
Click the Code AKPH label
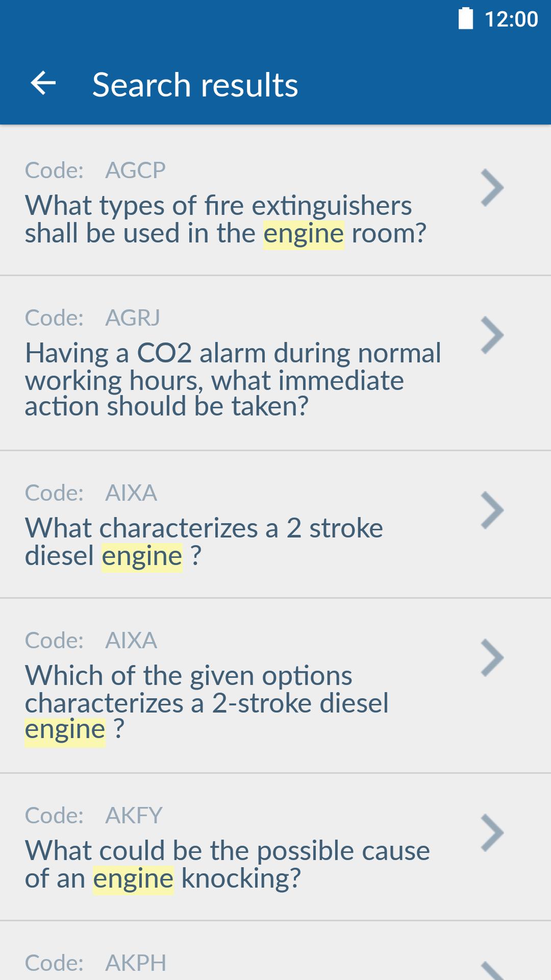[95, 963]
